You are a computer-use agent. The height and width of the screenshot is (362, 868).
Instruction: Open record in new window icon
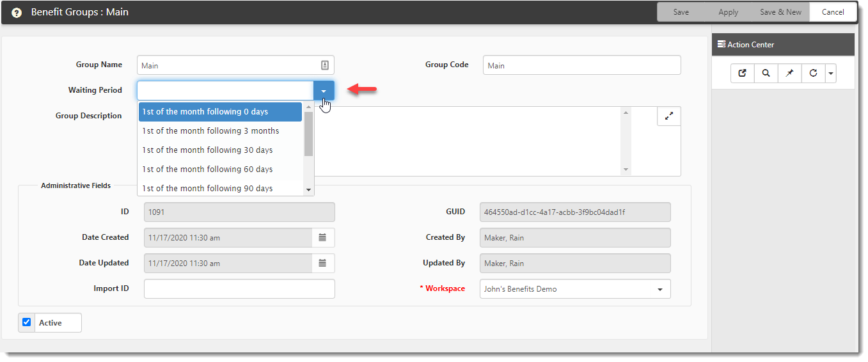pyautogui.click(x=743, y=74)
